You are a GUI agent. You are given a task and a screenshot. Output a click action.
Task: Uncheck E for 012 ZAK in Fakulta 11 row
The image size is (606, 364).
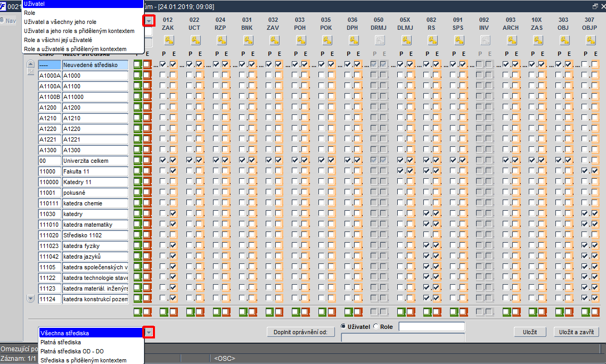click(173, 171)
